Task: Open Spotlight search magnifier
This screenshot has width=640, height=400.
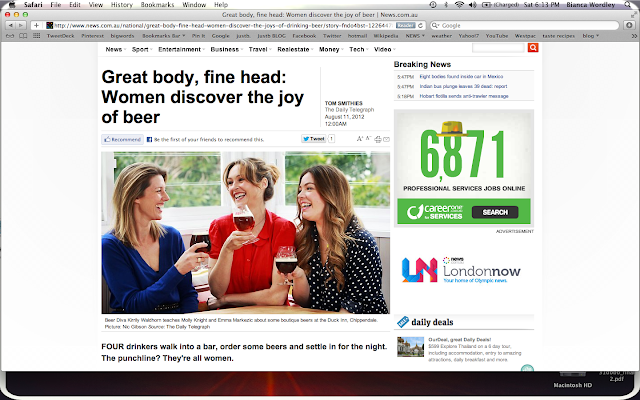Action: pyautogui.click(x=628, y=4)
